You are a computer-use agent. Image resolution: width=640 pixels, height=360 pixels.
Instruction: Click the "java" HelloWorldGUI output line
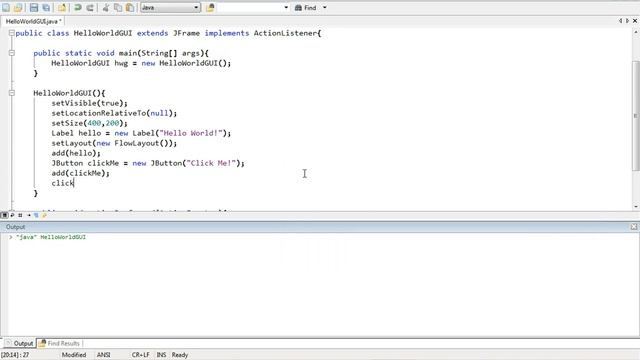51,237
